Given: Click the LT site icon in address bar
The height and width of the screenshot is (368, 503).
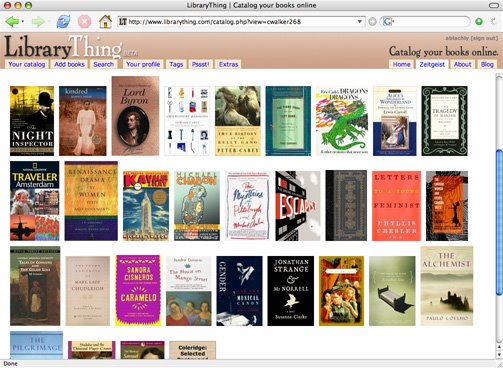Looking at the screenshot, I should pyautogui.click(x=123, y=22).
